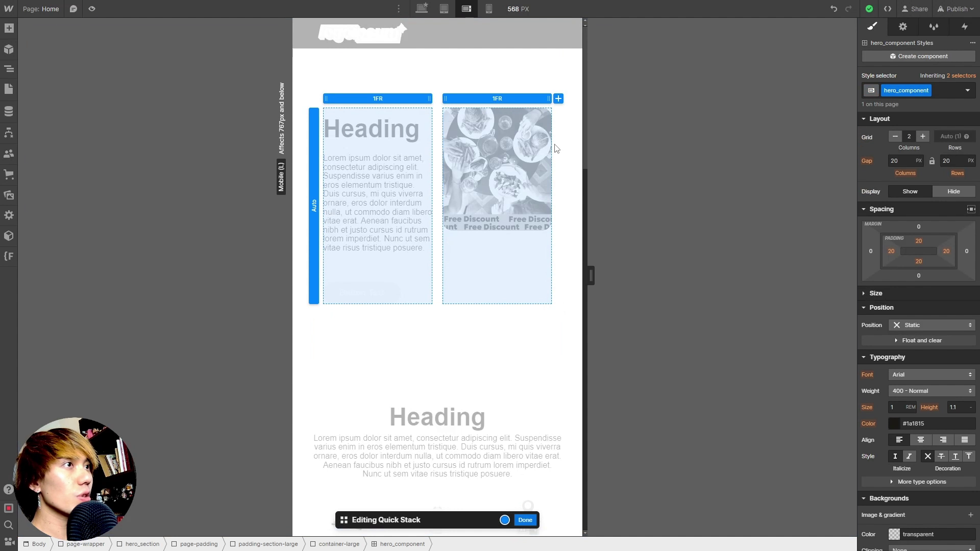This screenshot has width=980, height=551.
Task: Select the Hide display option
Action: (953, 191)
